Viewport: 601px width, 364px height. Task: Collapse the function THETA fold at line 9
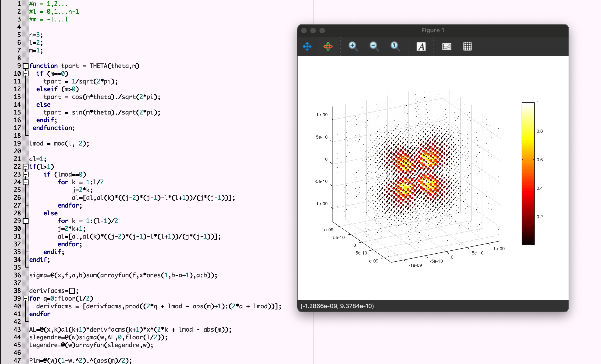click(x=26, y=66)
